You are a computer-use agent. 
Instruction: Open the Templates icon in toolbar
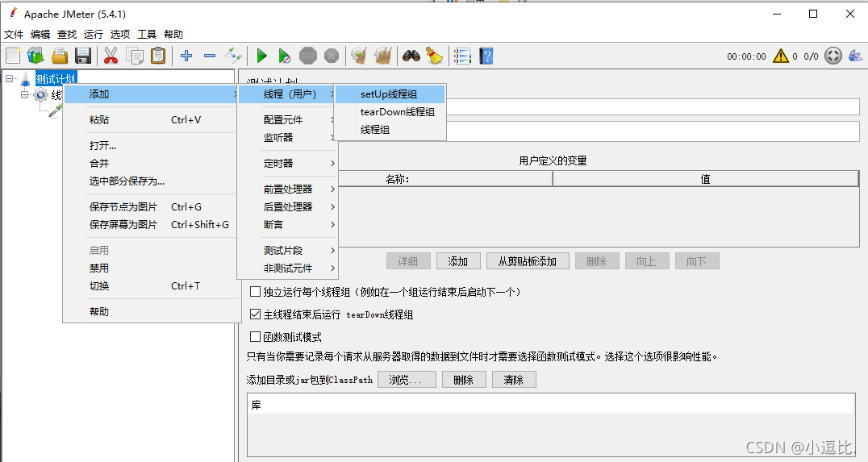click(36, 56)
